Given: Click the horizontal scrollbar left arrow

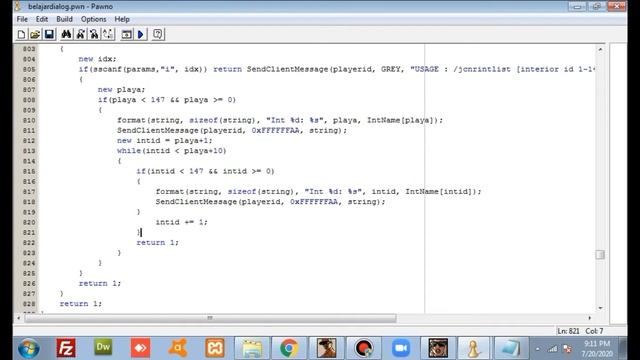Looking at the screenshot, I should click(18, 318).
